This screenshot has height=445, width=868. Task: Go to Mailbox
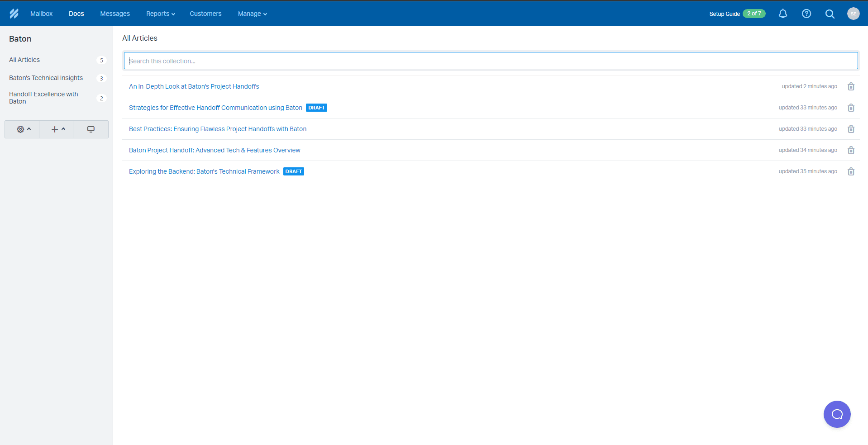coord(41,14)
